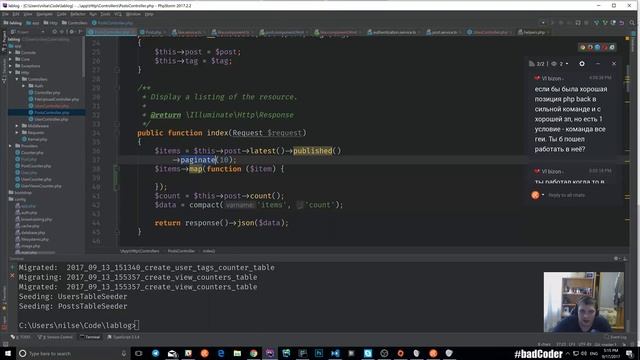Open the Window menu
The image size is (640, 360).
coord(133,14)
